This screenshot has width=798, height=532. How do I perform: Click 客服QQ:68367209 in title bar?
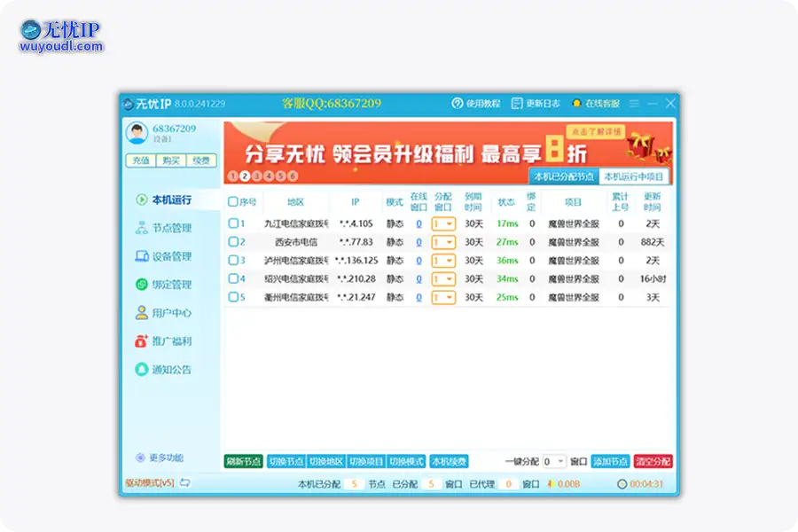coord(332,104)
